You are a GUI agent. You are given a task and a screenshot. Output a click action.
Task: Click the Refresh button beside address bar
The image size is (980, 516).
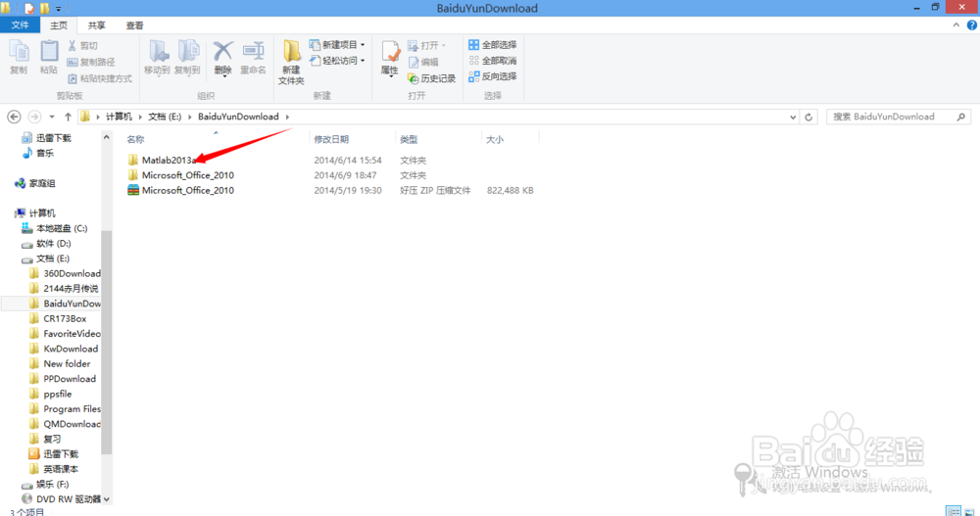pos(808,117)
